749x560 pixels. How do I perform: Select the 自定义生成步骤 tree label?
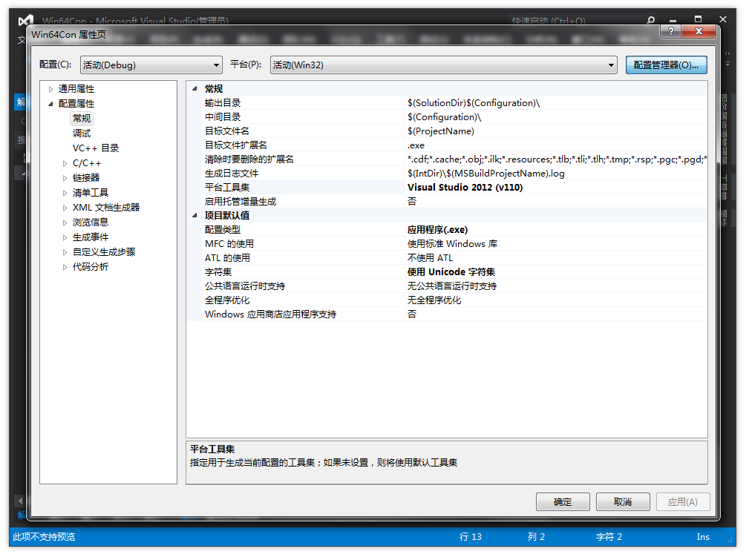coord(104,252)
